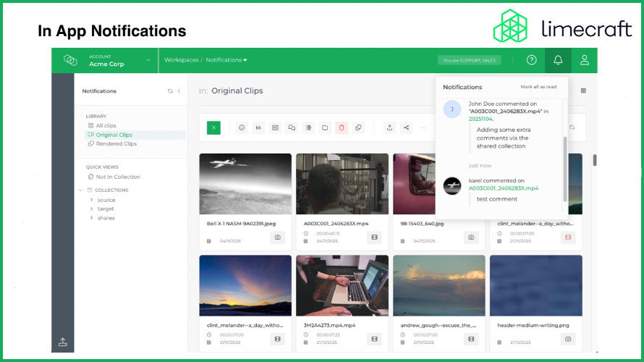
Task: Expand the target collection
Action: click(x=92, y=209)
